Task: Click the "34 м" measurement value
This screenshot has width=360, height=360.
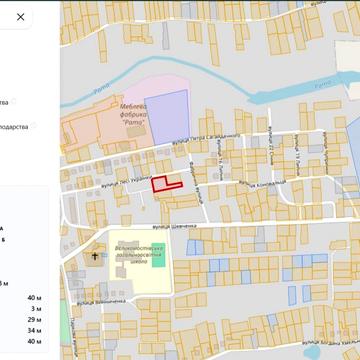Action: coord(35,331)
